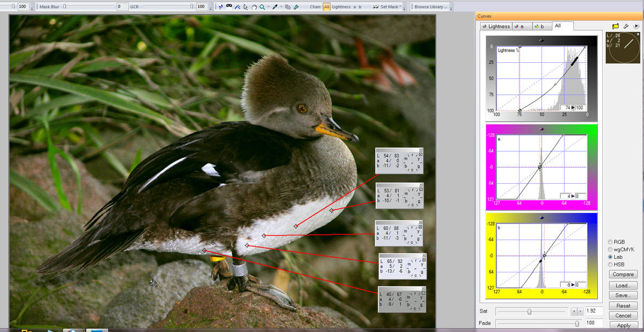Decrease Sat with the left arrow
The image size is (644, 332).
(x=574, y=311)
